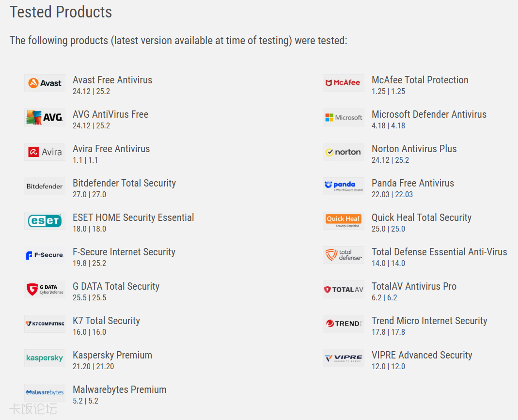The height and width of the screenshot is (420, 518).
Task: Open Bitdefender Total Security product link
Action: 124,183
